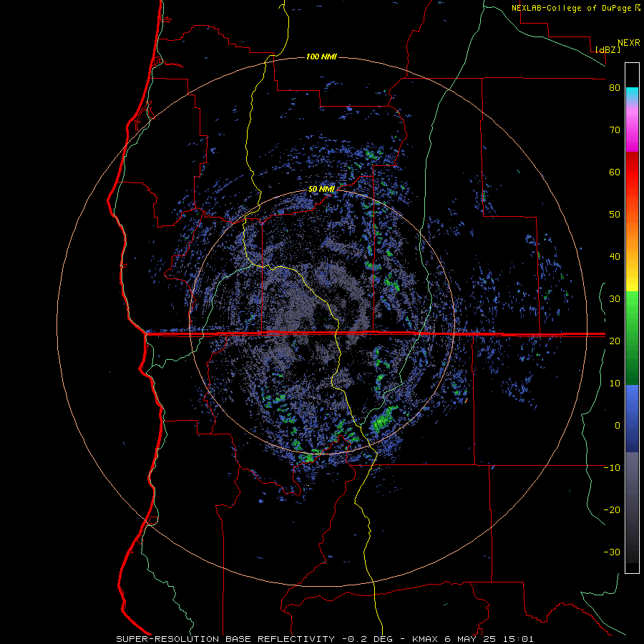
Task: Click the cyan top segment of the color bar
Action: click(632, 94)
